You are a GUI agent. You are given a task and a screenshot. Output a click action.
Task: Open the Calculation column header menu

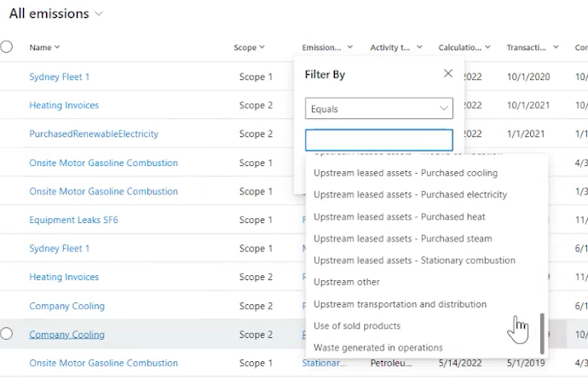[464, 47]
